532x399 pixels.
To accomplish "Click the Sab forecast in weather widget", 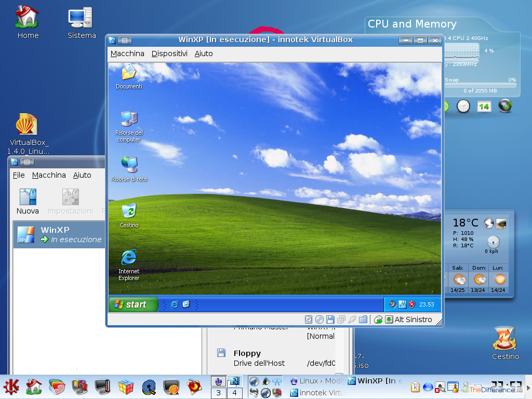I will pos(458,279).
